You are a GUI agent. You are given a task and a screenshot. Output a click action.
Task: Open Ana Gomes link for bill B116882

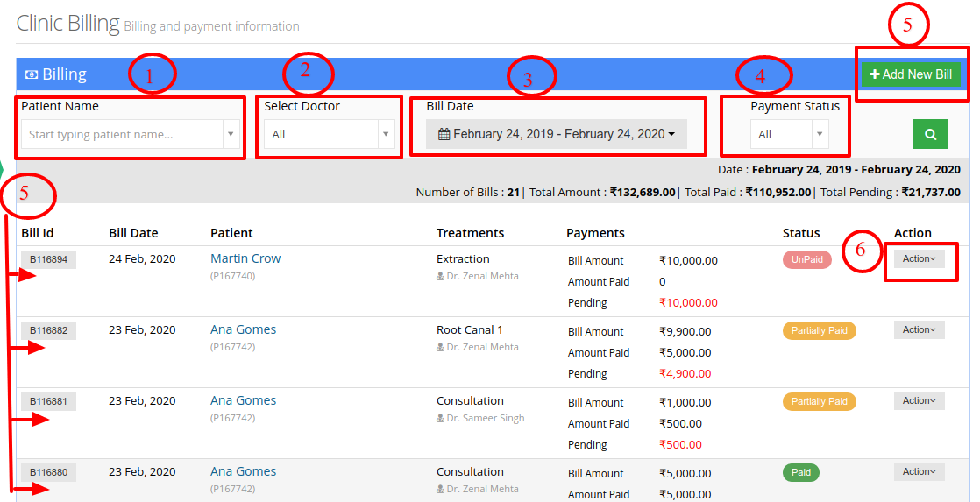click(243, 329)
